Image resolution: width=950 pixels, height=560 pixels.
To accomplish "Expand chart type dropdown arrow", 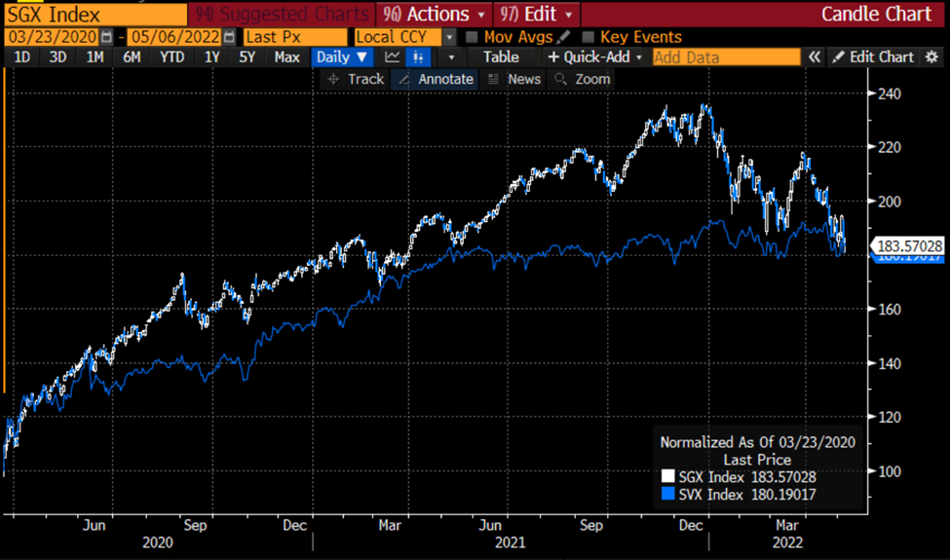I will [451, 56].
